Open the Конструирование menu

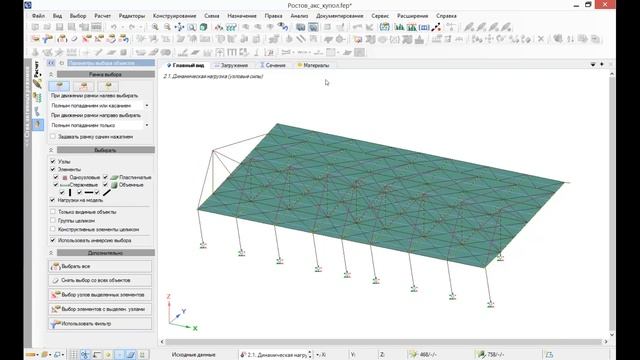tap(175, 16)
